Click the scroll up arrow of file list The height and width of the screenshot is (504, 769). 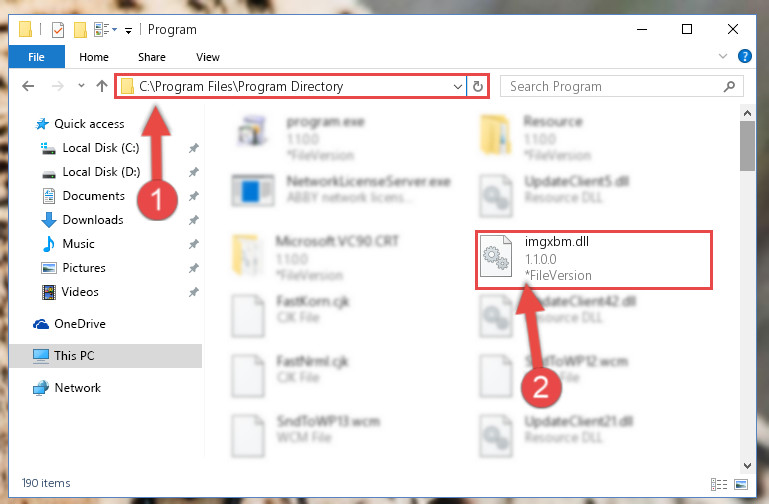point(747,113)
